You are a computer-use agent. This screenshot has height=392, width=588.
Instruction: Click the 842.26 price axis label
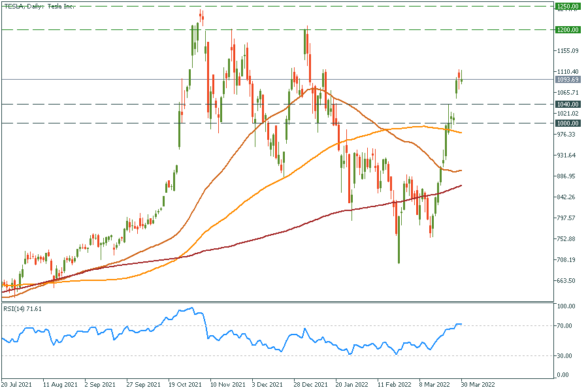[x=566, y=197]
